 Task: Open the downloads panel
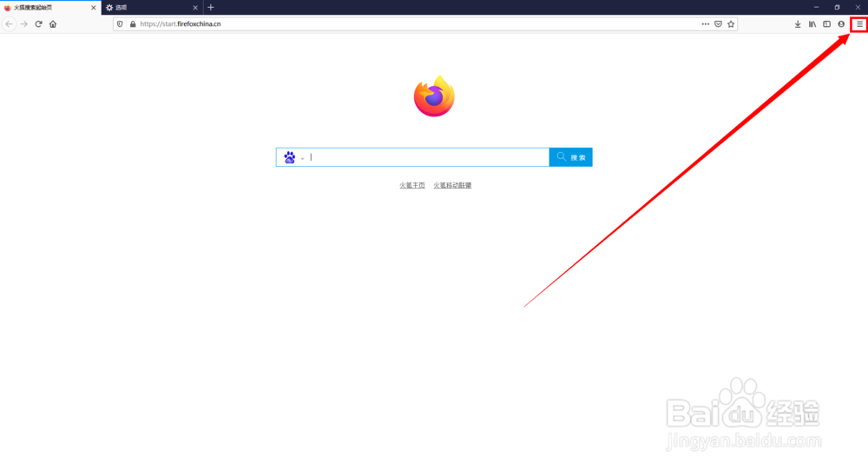798,23
